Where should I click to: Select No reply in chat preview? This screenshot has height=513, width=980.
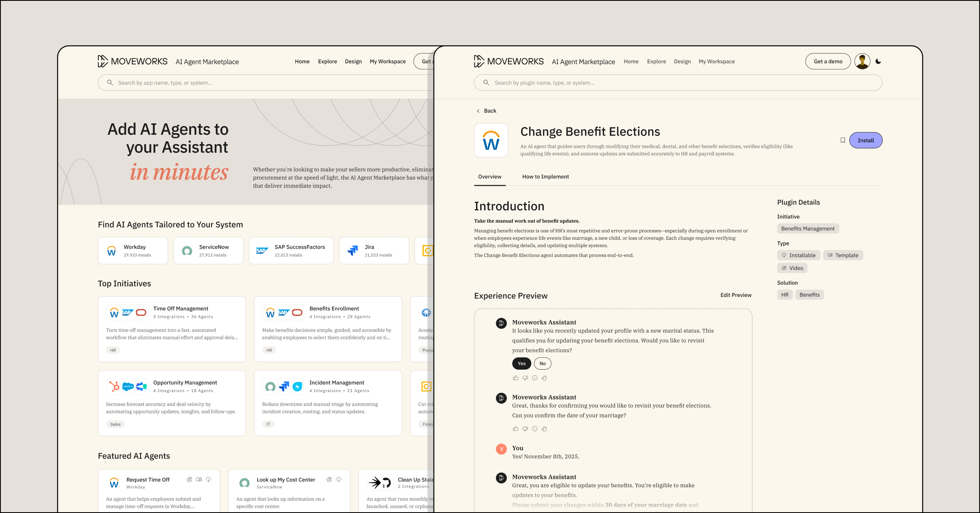point(542,364)
